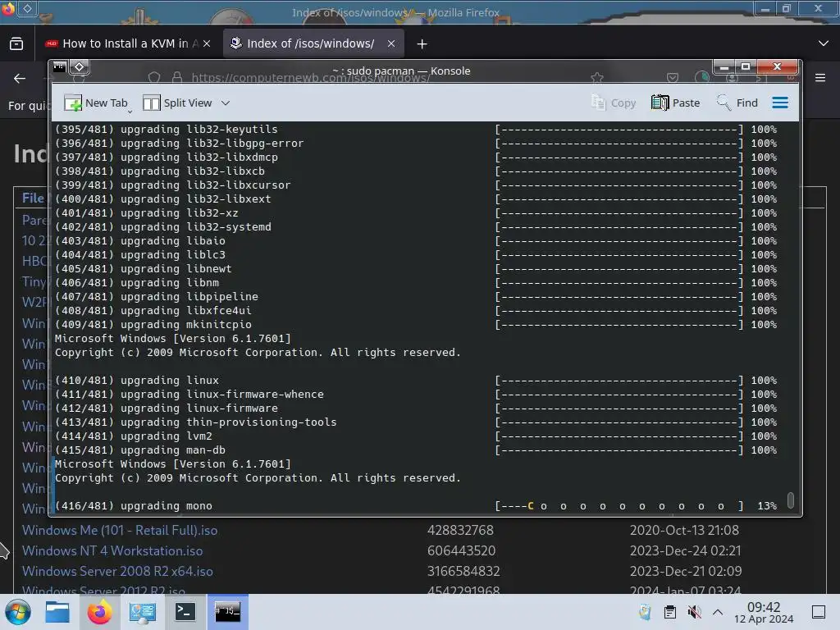Image resolution: width=840 pixels, height=630 pixels.
Task: Open a new Firefox tab with the plus button
Action: [x=422, y=43]
